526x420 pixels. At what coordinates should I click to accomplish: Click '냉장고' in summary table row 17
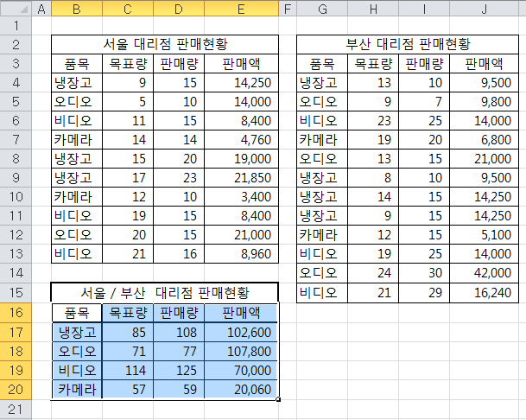click(77, 333)
